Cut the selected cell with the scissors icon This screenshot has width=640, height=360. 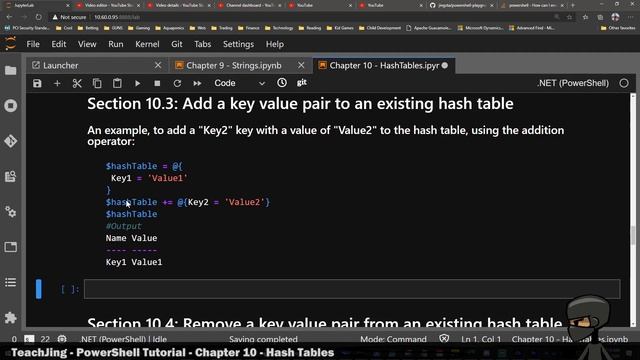[77, 83]
